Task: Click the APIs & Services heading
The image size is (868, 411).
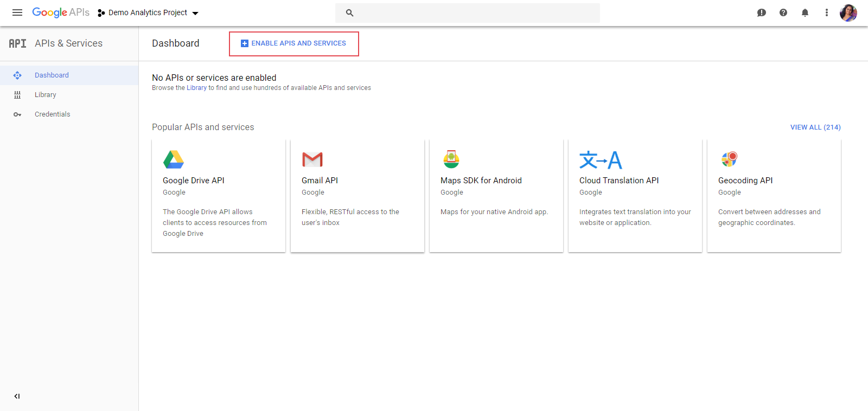Action: (x=68, y=43)
